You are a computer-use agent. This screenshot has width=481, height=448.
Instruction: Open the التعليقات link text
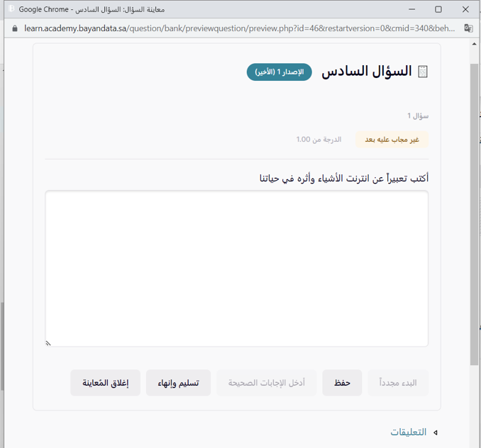pyautogui.click(x=409, y=432)
